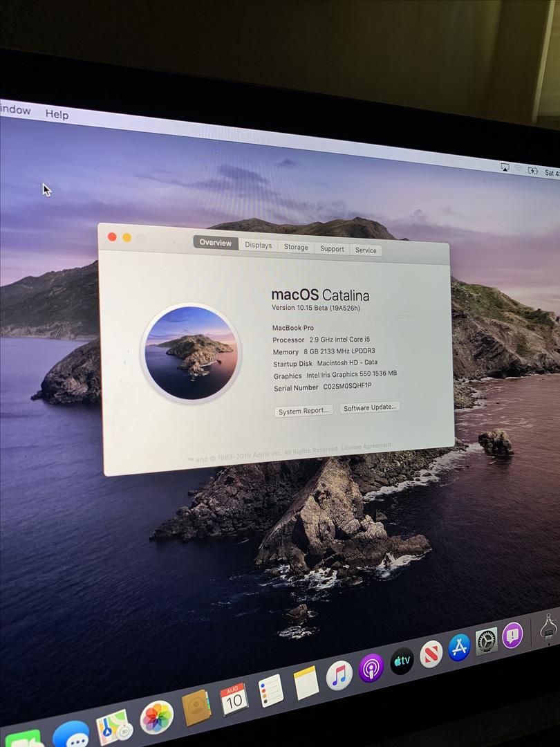Viewport: 560px width, 747px height.
Task: Open the Help menu
Action: pos(57,114)
